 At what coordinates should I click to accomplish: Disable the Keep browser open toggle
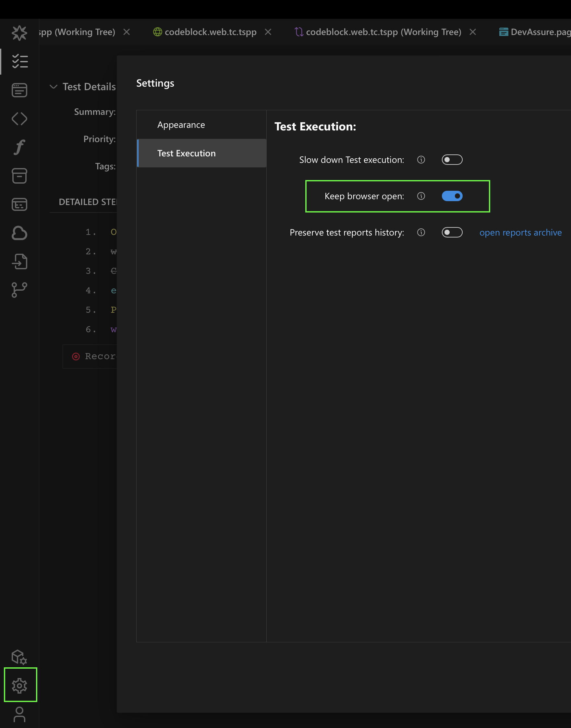[452, 196]
